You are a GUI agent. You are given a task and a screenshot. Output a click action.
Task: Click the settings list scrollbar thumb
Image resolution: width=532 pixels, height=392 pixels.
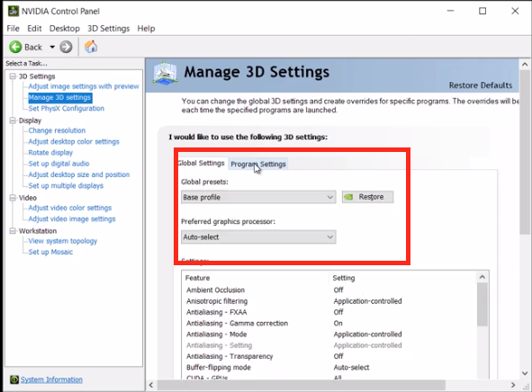[x=482, y=305]
